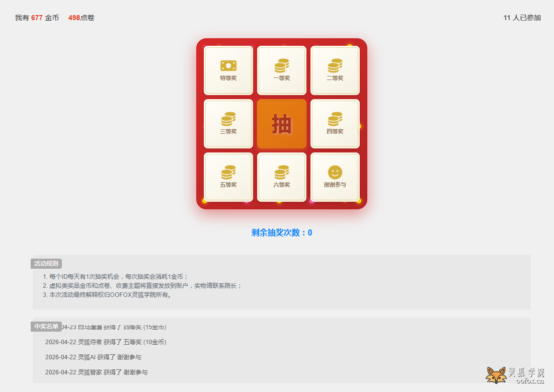554x392 pixels.
Task: Select the 五等奖 coin prize tile
Action: click(228, 177)
